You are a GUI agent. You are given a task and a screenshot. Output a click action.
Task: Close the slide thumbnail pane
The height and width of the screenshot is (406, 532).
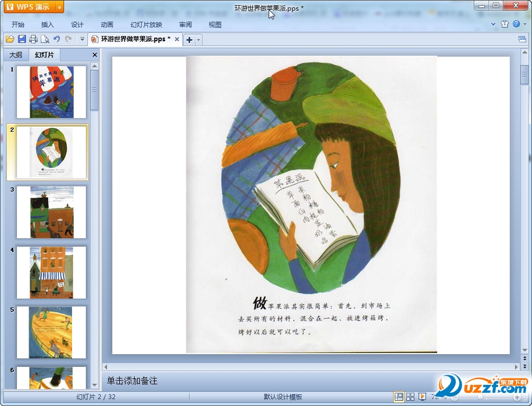tap(95, 55)
